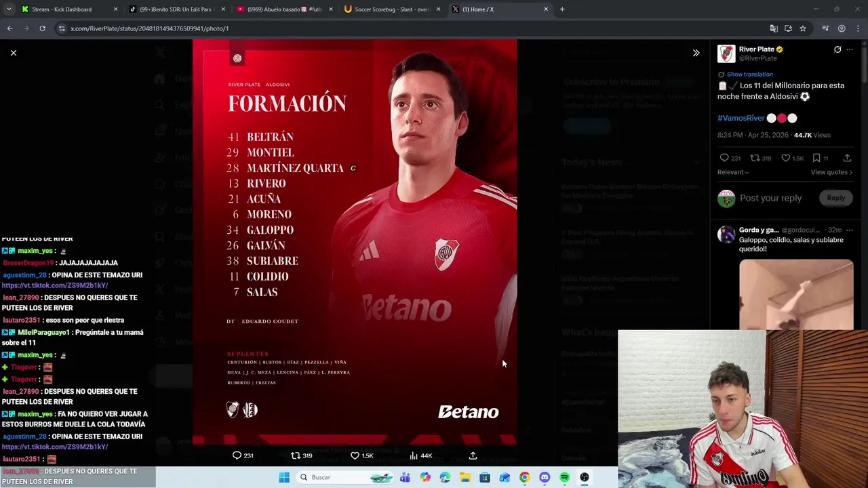This screenshot has width=868, height=488.
Task: Open Discord from taskbar
Action: pyautogui.click(x=545, y=477)
